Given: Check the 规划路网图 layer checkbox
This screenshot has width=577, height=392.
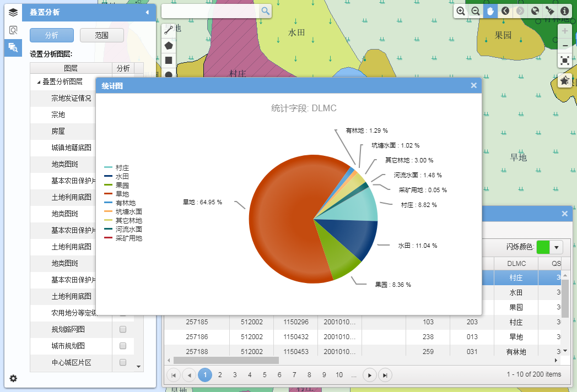Looking at the screenshot, I should [x=123, y=329].
